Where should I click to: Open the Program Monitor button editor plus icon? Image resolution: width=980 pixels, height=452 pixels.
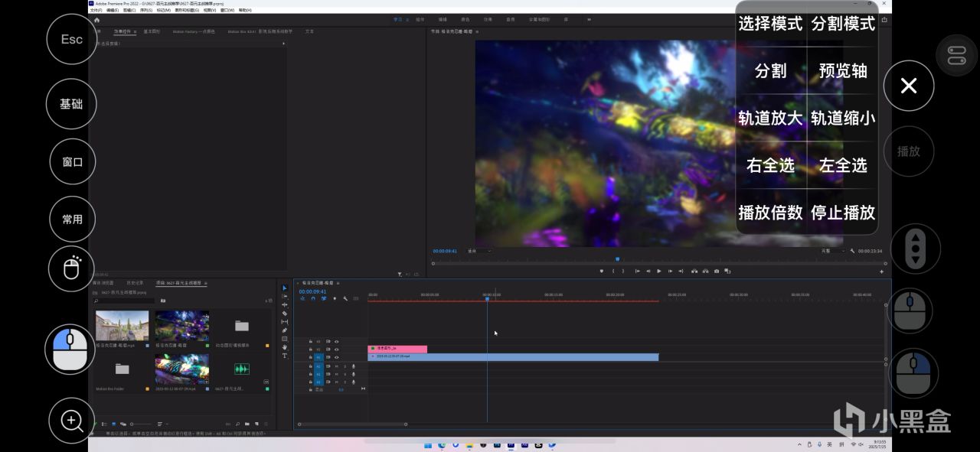coord(881,272)
